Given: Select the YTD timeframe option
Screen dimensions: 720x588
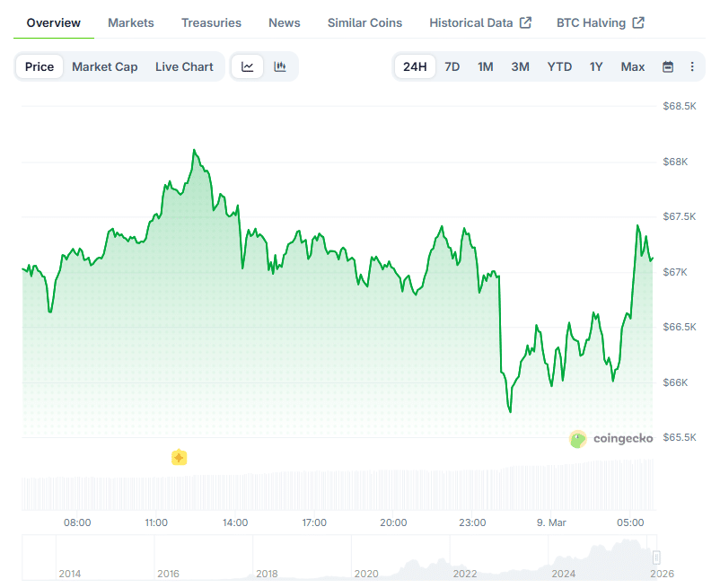Looking at the screenshot, I should 559,66.
